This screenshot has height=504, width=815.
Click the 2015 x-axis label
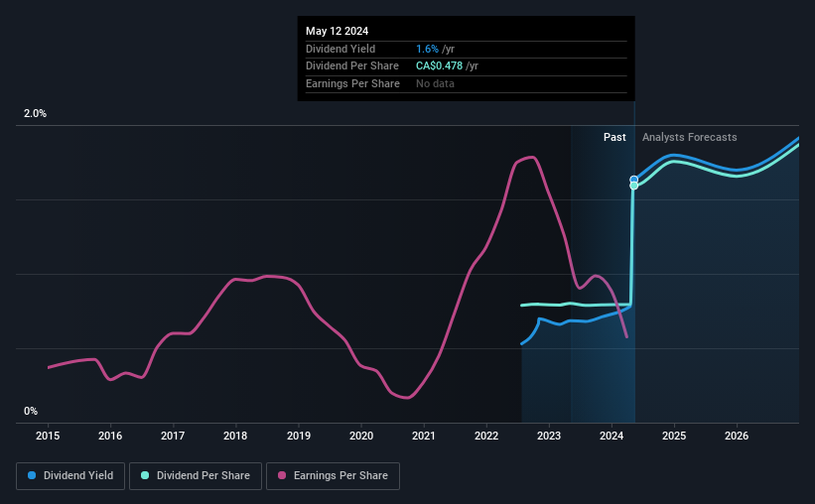(x=48, y=436)
